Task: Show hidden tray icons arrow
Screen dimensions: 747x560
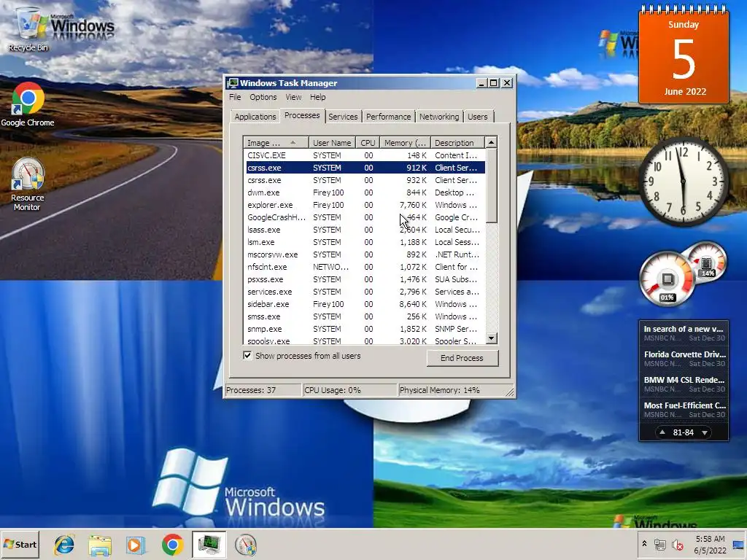Action: pos(644,544)
